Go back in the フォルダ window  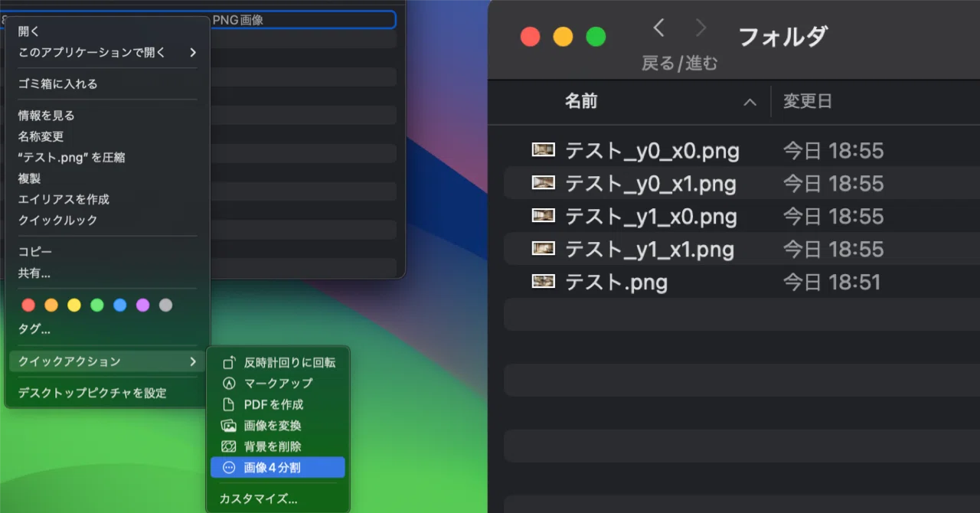click(x=658, y=28)
